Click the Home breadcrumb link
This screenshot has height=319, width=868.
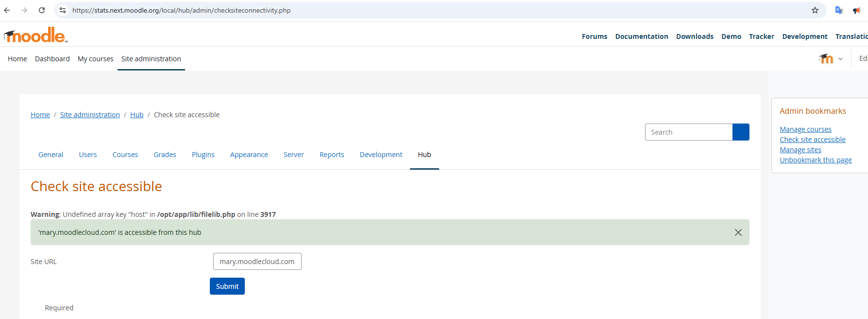[x=40, y=115]
